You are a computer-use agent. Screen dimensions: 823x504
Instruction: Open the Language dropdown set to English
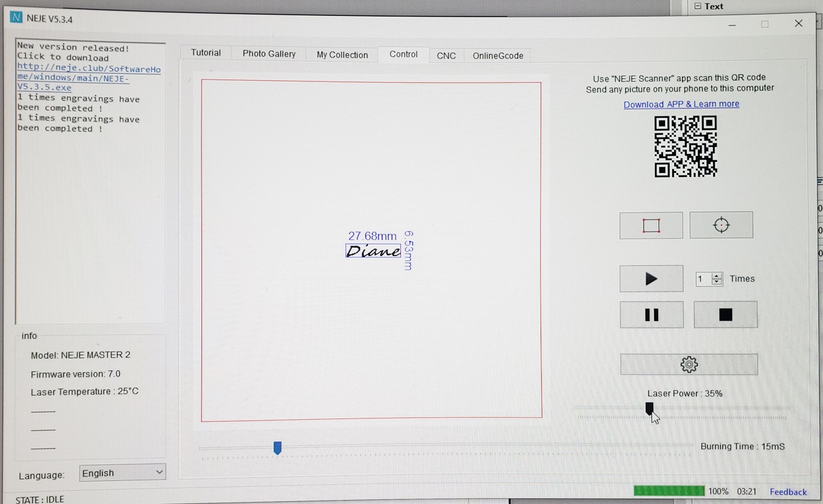pyautogui.click(x=122, y=472)
